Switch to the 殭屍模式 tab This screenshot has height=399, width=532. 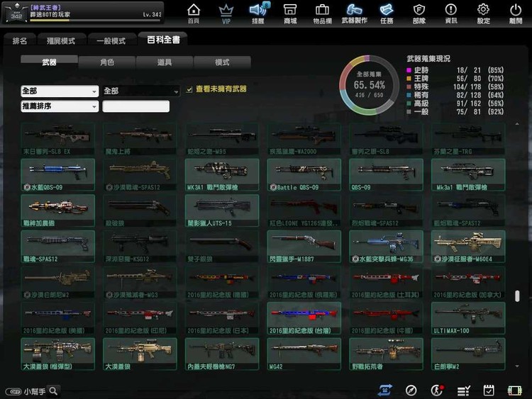[61, 40]
